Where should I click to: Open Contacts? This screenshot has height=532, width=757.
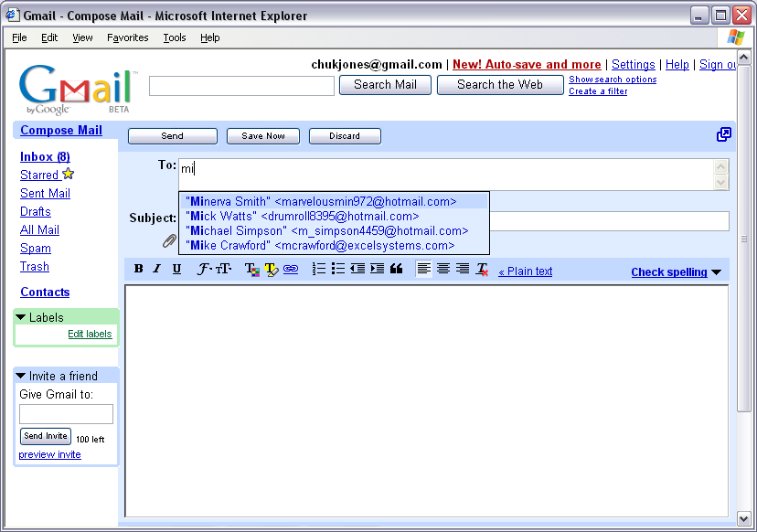click(x=45, y=293)
